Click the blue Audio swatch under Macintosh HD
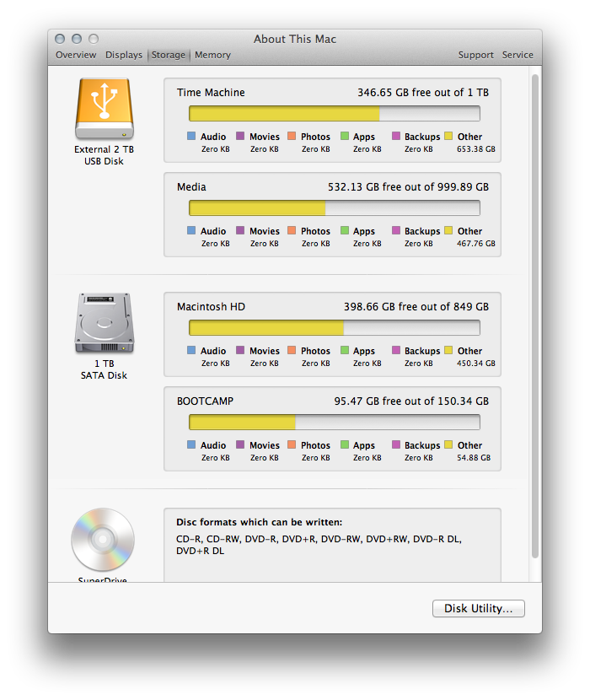 191,350
